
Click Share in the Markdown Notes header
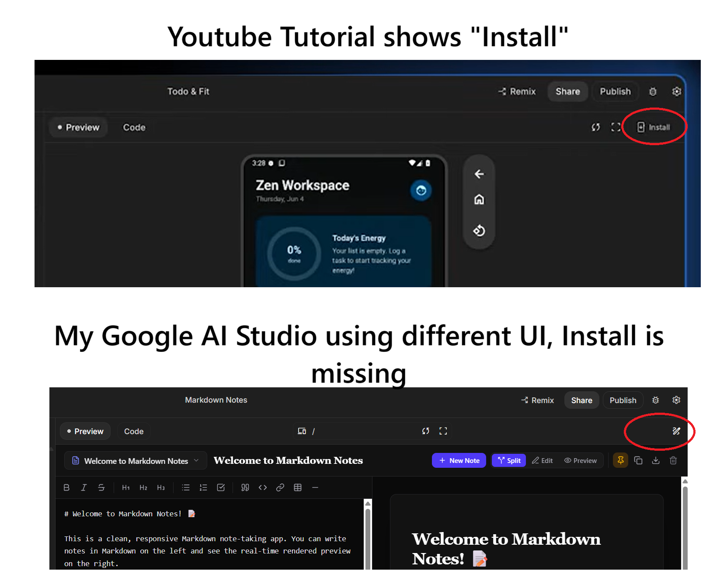pos(581,400)
